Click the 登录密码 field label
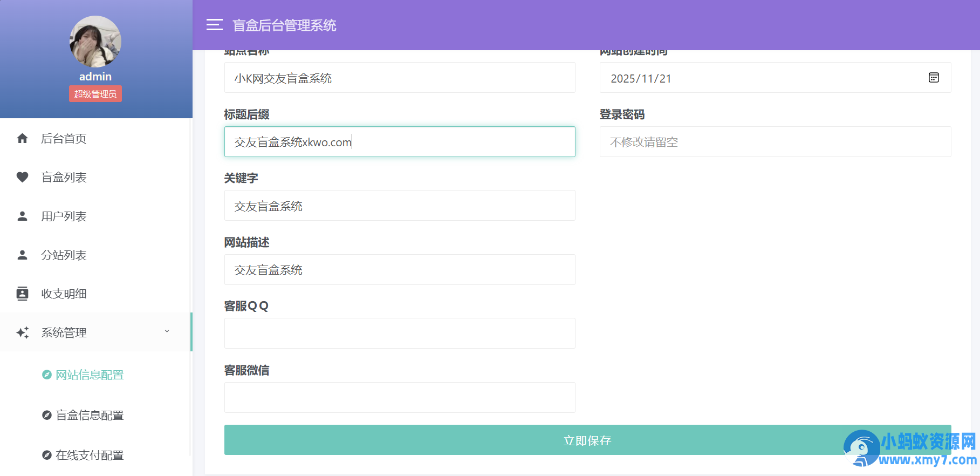The image size is (980, 476). click(622, 114)
